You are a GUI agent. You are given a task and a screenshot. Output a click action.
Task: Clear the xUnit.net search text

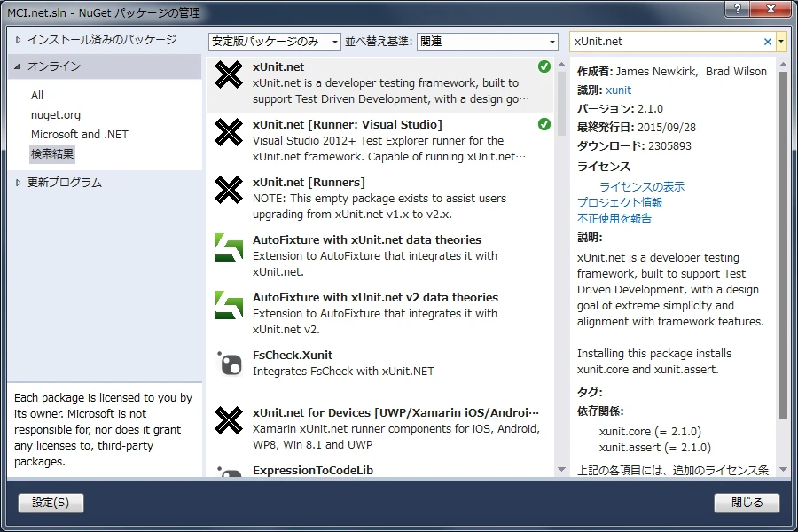[x=768, y=42]
